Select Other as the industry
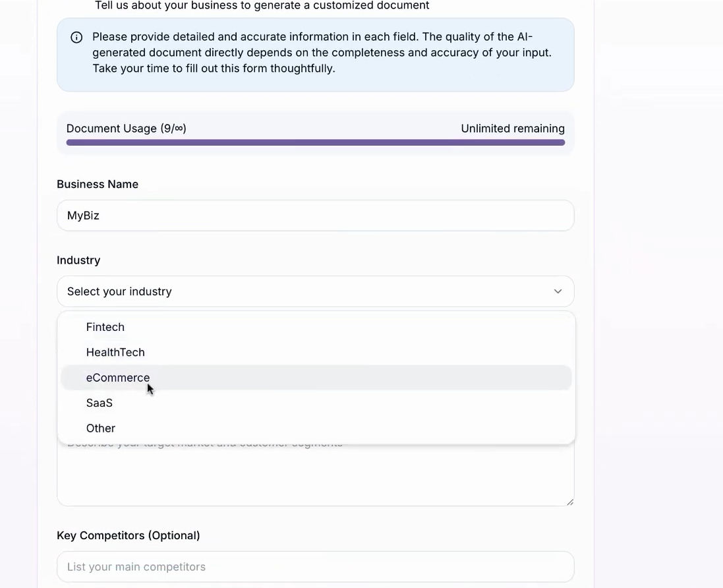Viewport: 723px width, 588px height. tap(100, 428)
